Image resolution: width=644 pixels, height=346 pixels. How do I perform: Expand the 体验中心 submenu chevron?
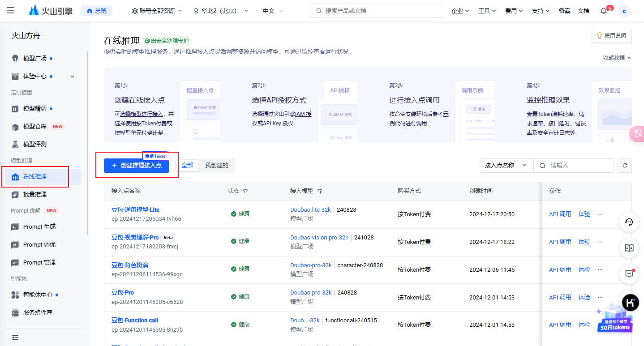coord(73,77)
